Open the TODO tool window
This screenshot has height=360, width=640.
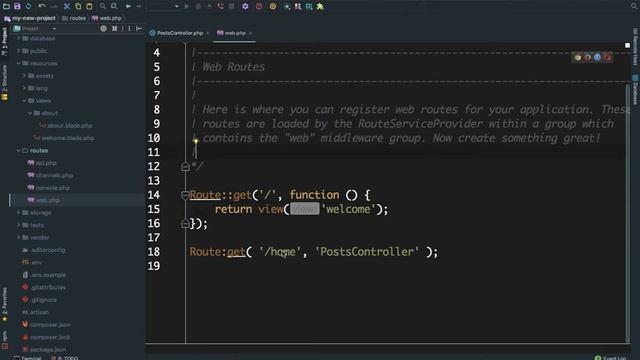point(64,358)
